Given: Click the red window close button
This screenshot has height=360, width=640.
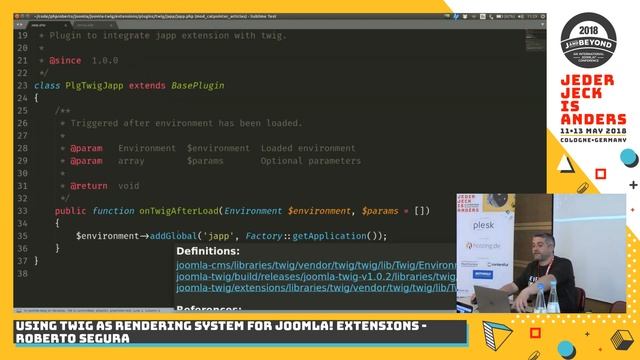Looking at the screenshot, I should tap(17, 16).
